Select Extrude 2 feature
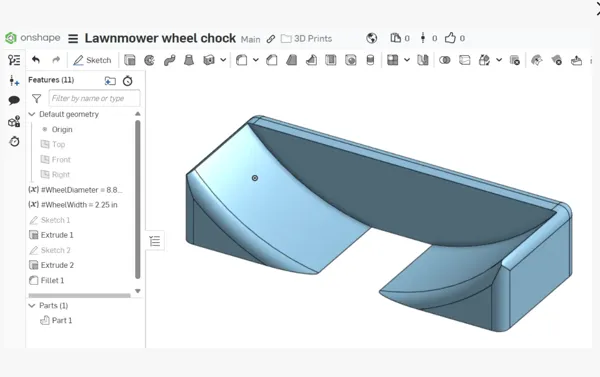Image resolution: width=600 pixels, height=377 pixels. [51, 265]
